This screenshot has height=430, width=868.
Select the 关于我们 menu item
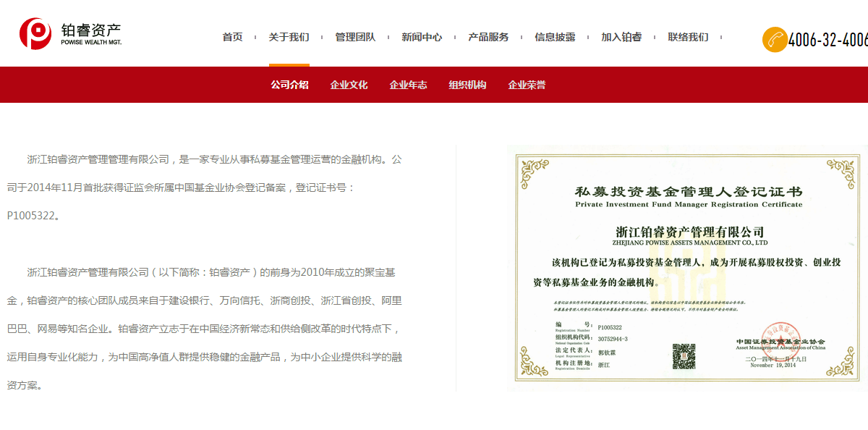pyautogui.click(x=289, y=37)
